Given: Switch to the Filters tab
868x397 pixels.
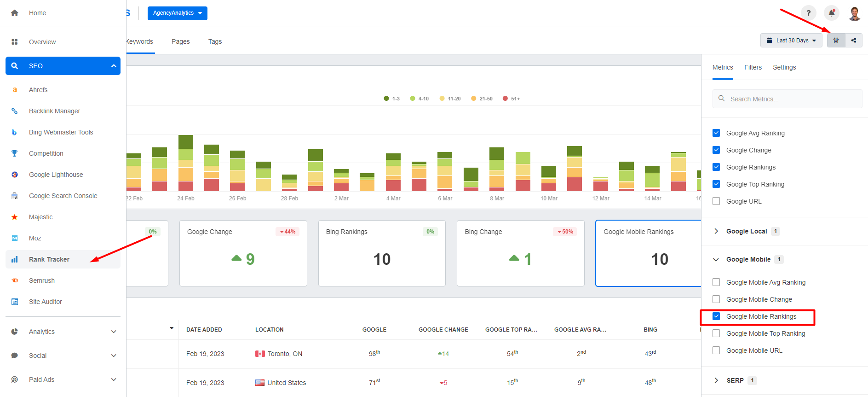Looking at the screenshot, I should pyautogui.click(x=753, y=67).
